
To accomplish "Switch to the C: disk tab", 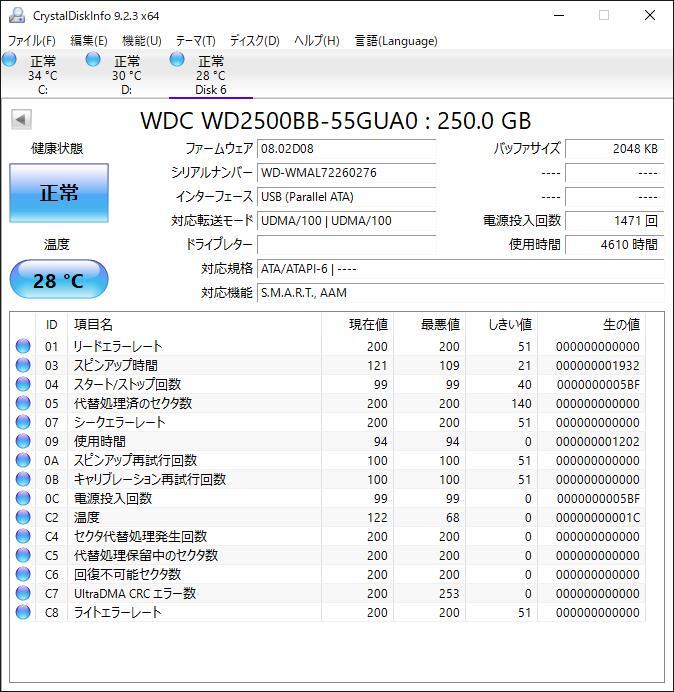I will click(43, 74).
